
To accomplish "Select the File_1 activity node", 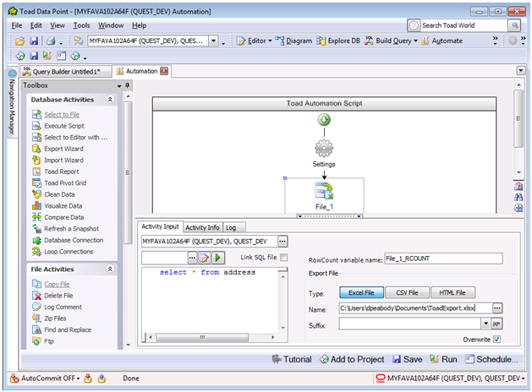I will [324, 196].
